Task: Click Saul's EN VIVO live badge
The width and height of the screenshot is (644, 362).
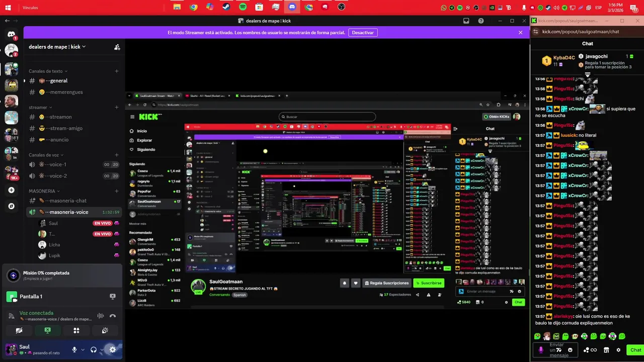Action: coord(102,223)
